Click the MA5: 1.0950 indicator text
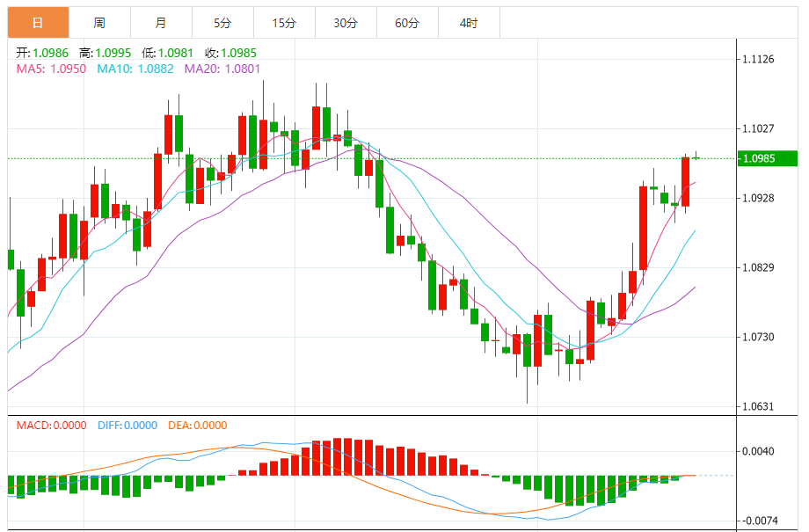 pyautogui.click(x=51, y=69)
